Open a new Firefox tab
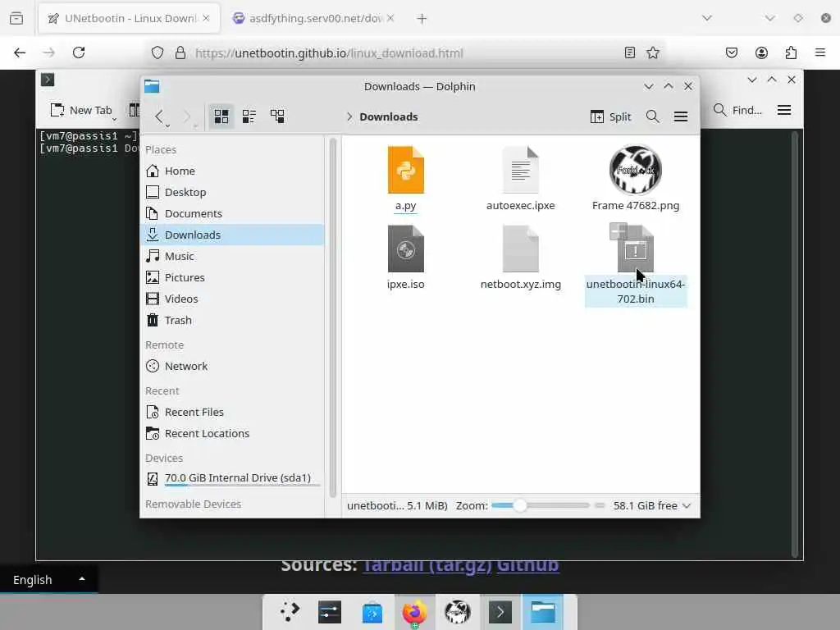This screenshot has width=840, height=630. 422,19
